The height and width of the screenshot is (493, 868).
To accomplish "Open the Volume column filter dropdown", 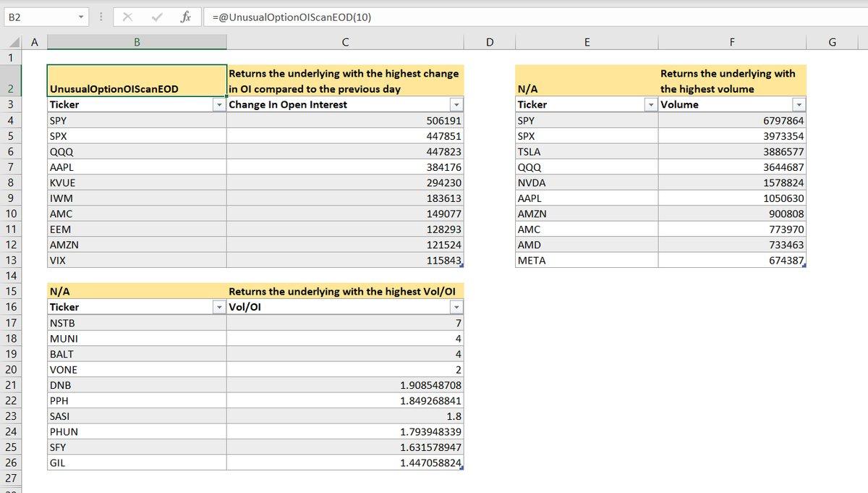I will pos(798,105).
